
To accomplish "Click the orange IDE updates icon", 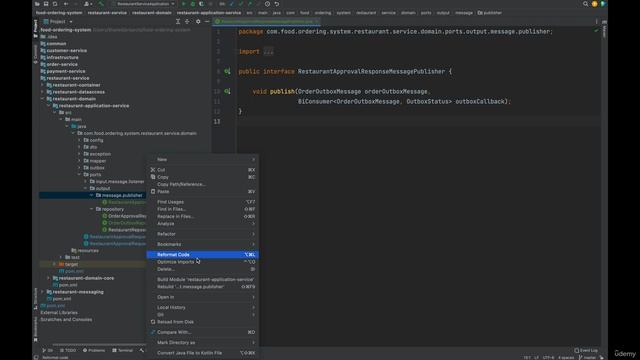I will [x=594, y=4].
